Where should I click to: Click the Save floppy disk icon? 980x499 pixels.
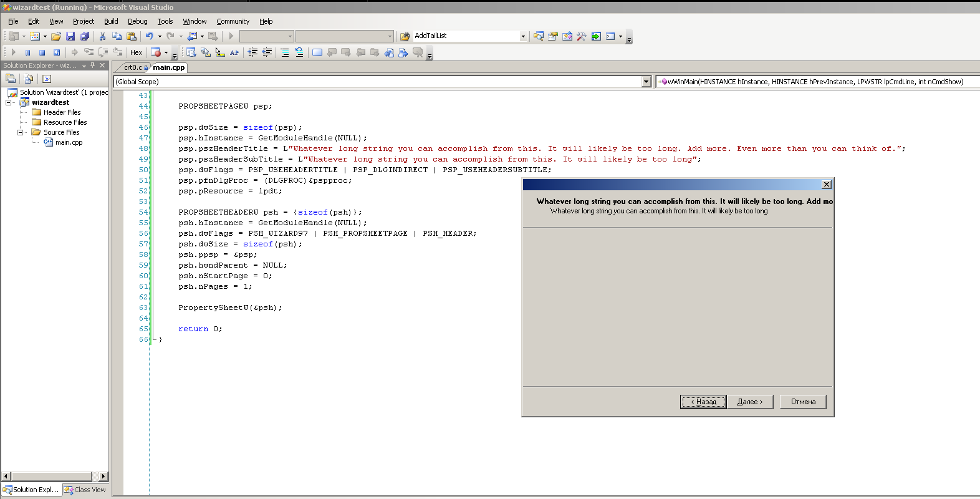(70, 36)
